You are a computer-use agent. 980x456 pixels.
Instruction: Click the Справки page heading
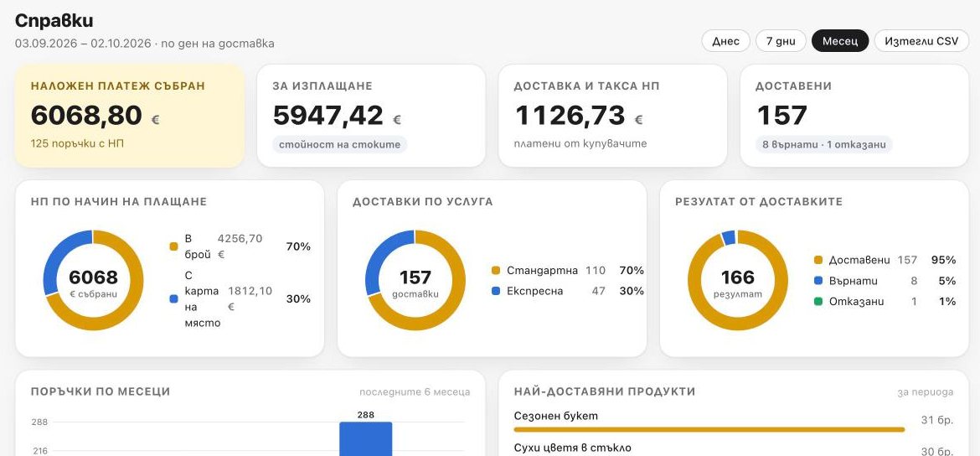(x=54, y=21)
